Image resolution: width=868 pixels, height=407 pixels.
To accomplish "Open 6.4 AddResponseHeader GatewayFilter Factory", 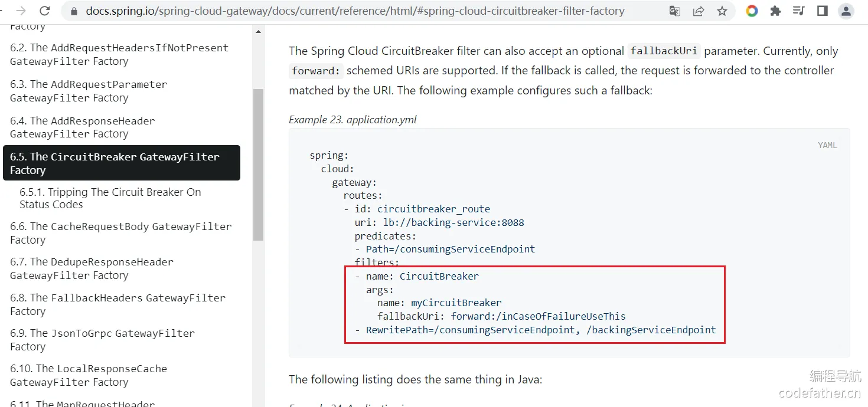I will click(83, 127).
